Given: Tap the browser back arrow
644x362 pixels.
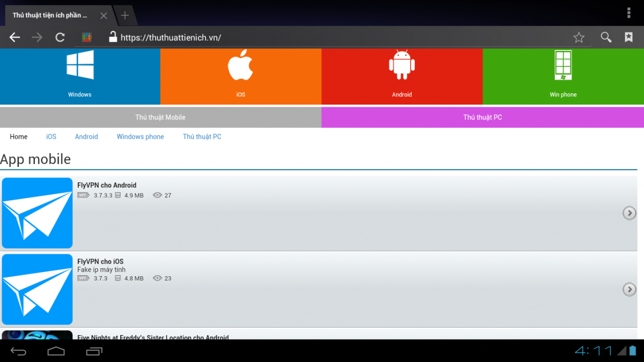Looking at the screenshot, I should tap(14, 38).
